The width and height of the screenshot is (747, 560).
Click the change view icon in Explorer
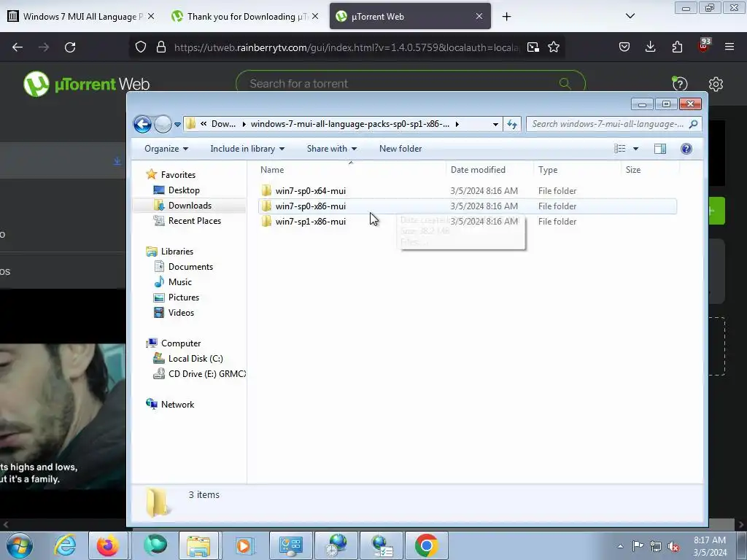pos(620,149)
